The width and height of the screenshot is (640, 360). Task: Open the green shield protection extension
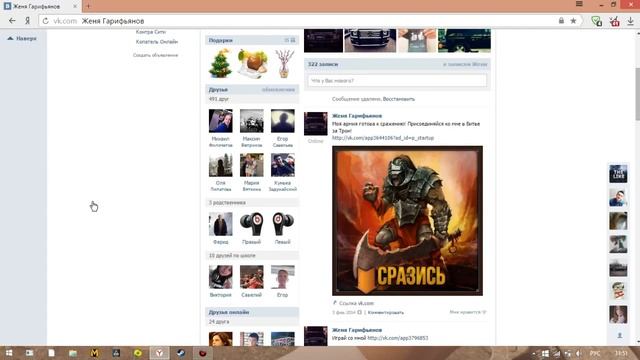(596, 21)
